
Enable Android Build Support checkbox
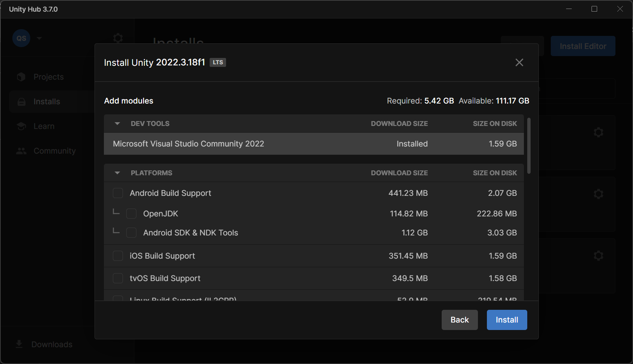point(118,193)
